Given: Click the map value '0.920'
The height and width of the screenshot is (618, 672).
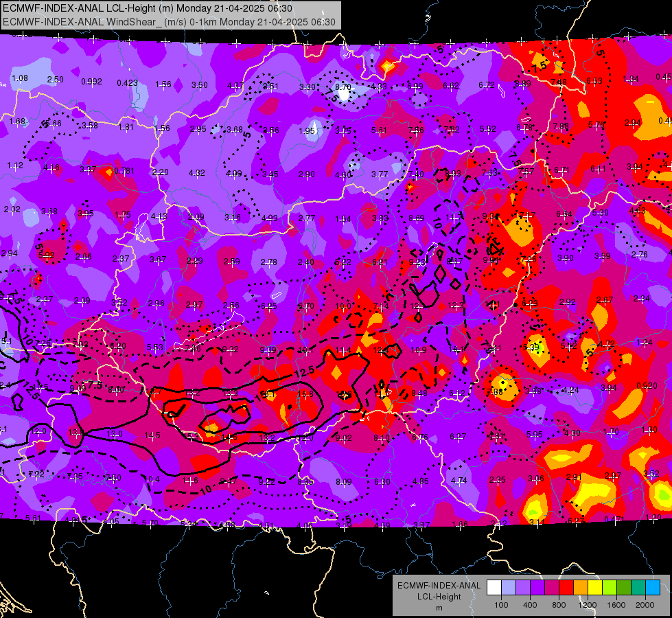Looking at the screenshot, I should point(647,385).
